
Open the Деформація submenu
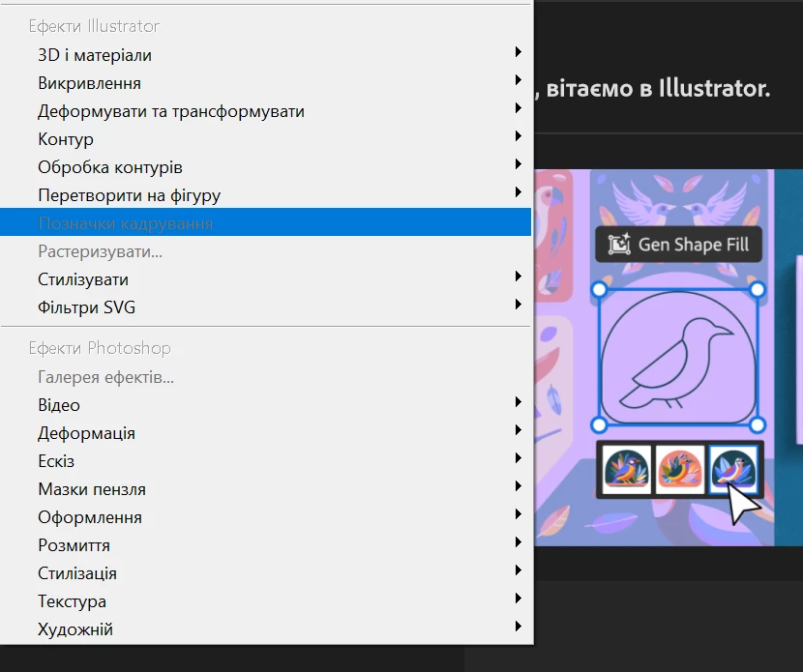(x=266, y=433)
